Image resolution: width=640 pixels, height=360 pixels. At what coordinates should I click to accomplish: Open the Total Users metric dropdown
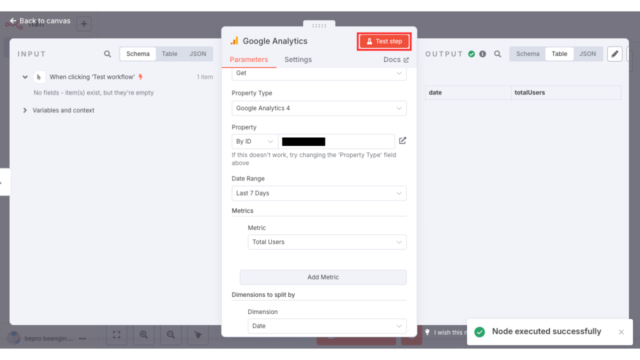(327, 242)
